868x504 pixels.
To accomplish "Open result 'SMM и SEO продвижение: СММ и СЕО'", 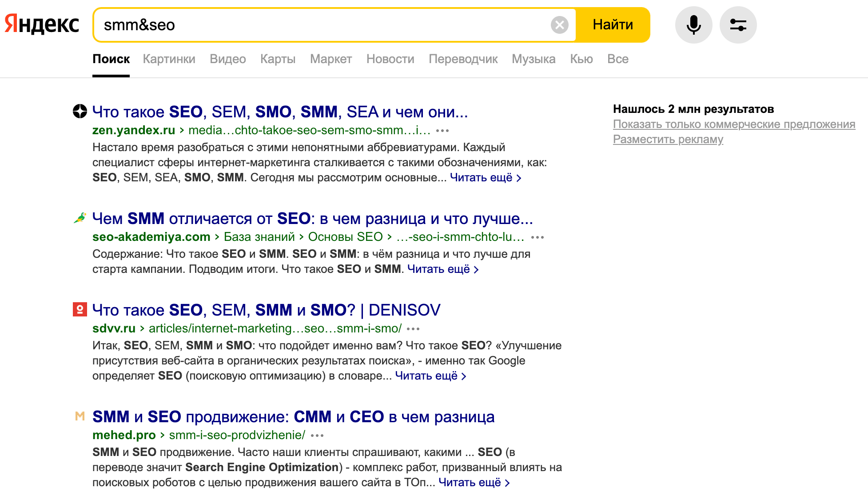I will [294, 416].
